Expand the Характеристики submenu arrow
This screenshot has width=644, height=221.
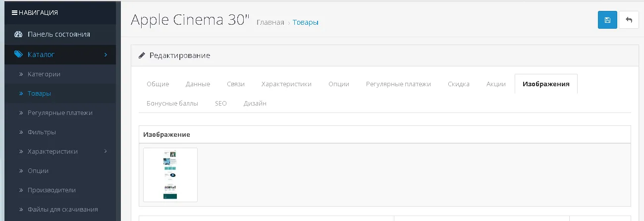point(106,151)
